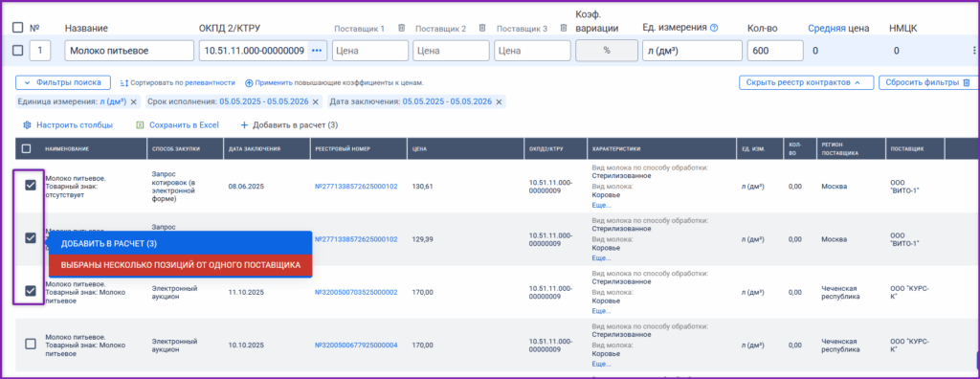Delete Поставщик 2 using its trash icon
Viewport: 980px width, 379px height.
(482, 28)
